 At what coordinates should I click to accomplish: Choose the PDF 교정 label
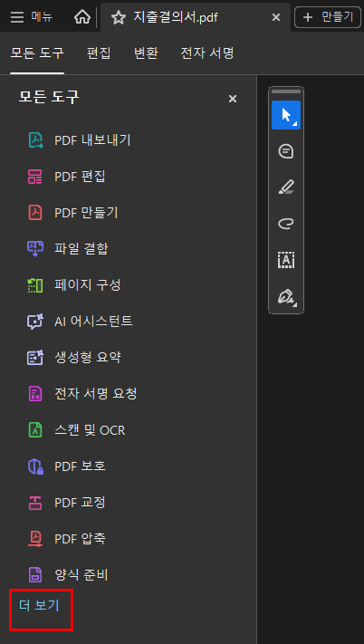point(80,503)
